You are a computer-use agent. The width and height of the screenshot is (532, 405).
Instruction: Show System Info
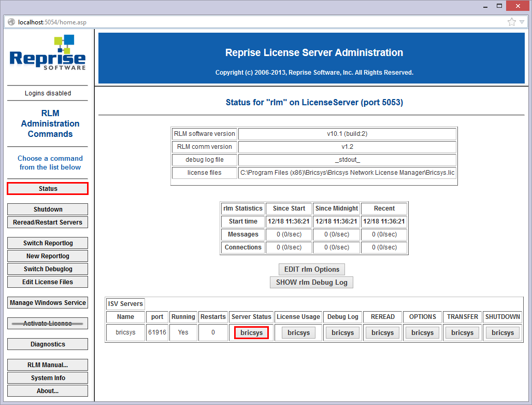click(48, 378)
